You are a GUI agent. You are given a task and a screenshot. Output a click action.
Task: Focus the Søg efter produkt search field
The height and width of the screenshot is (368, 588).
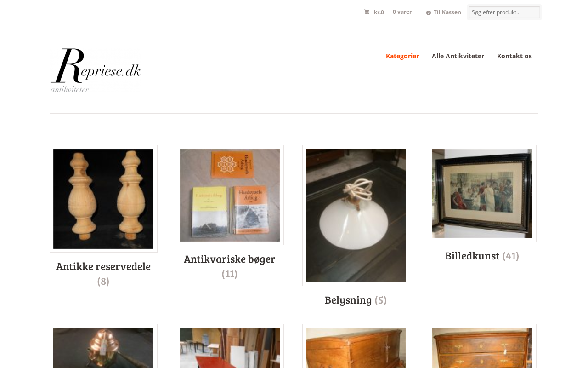(x=504, y=12)
